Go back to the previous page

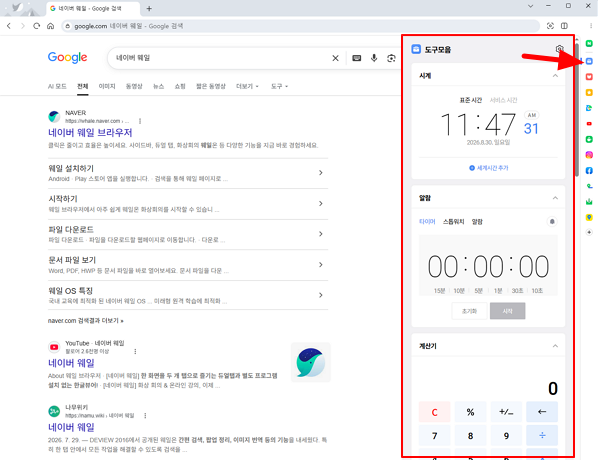(x=9, y=26)
